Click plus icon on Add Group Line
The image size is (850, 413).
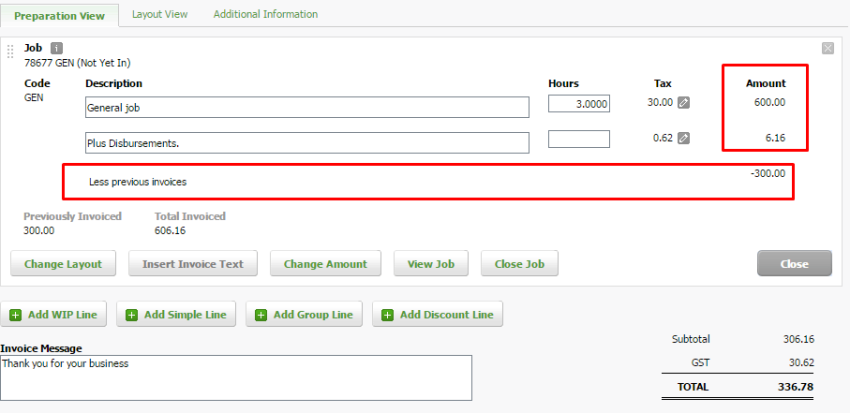261,315
